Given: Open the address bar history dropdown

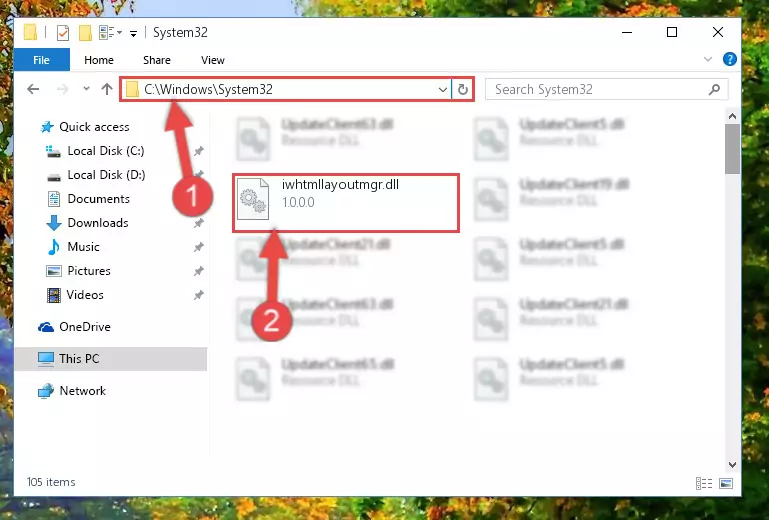Looking at the screenshot, I should click(x=442, y=89).
